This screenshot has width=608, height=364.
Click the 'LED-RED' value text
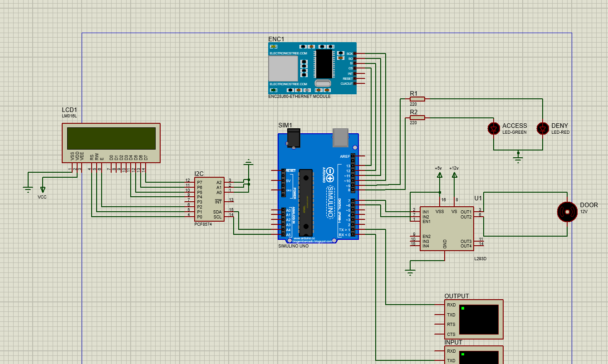[560, 132]
